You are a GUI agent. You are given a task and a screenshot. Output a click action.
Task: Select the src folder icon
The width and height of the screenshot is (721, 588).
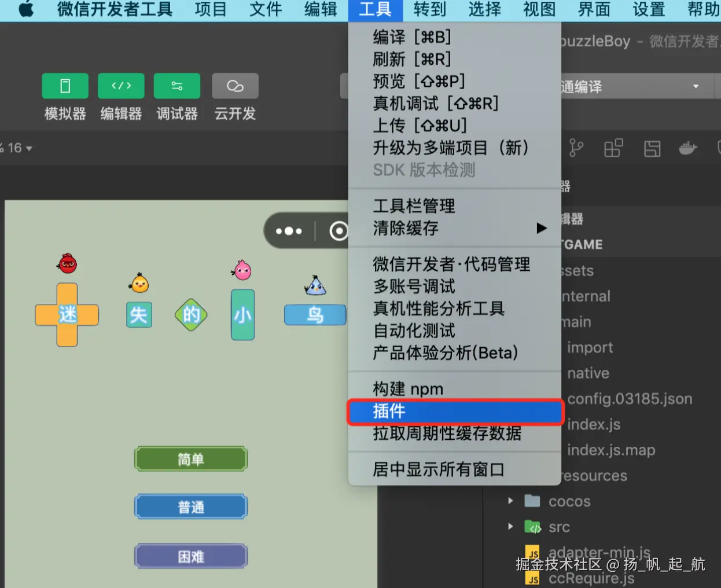click(x=532, y=527)
